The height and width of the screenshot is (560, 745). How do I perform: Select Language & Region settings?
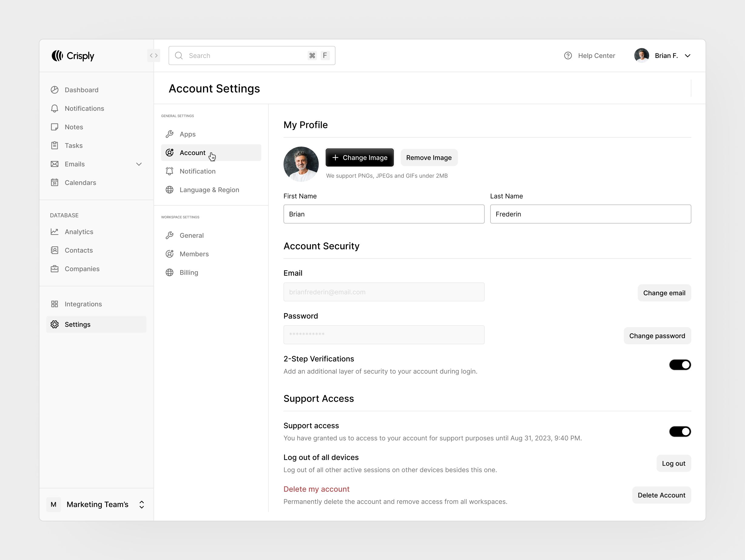coord(209,190)
